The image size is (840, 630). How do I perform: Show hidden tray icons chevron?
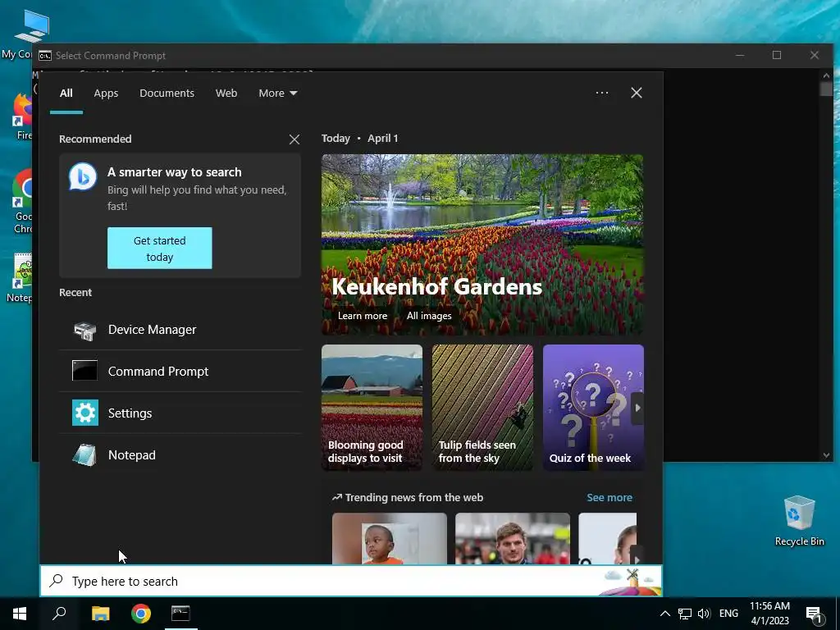click(664, 614)
